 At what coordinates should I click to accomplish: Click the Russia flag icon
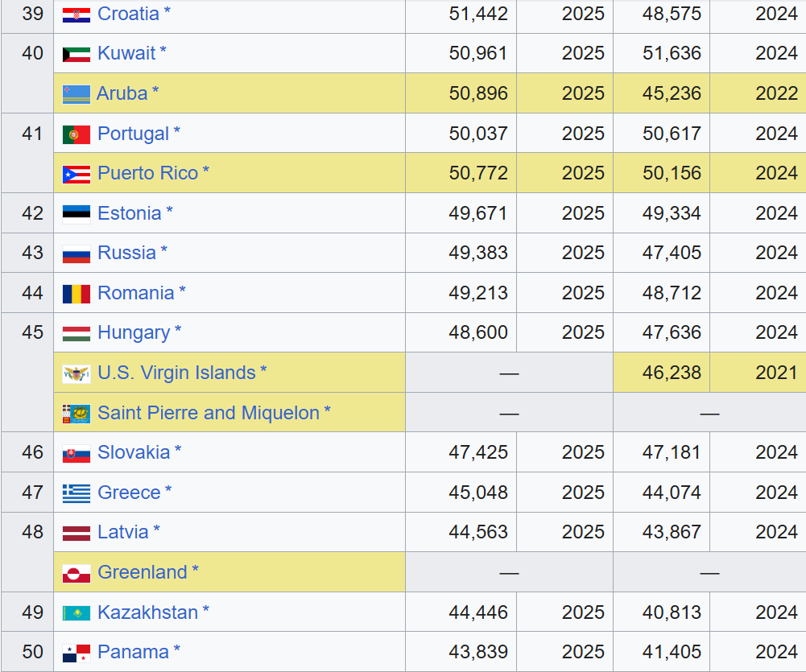point(76,254)
